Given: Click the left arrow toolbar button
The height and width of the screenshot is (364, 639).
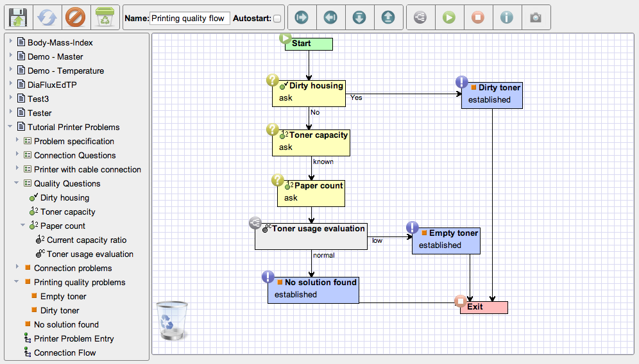Looking at the screenshot, I should tap(330, 17).
